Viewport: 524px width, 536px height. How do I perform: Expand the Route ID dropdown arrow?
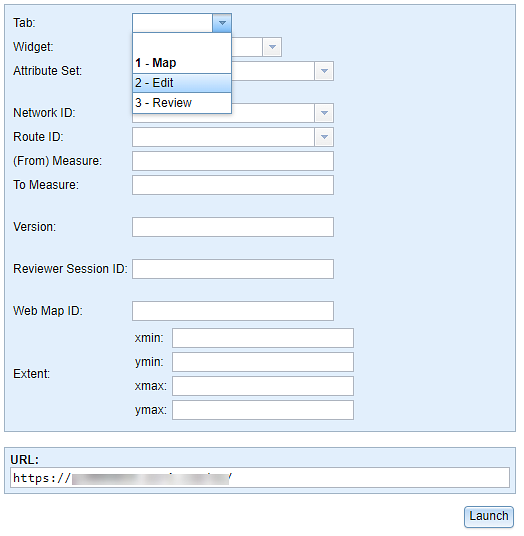pos(324,137)
